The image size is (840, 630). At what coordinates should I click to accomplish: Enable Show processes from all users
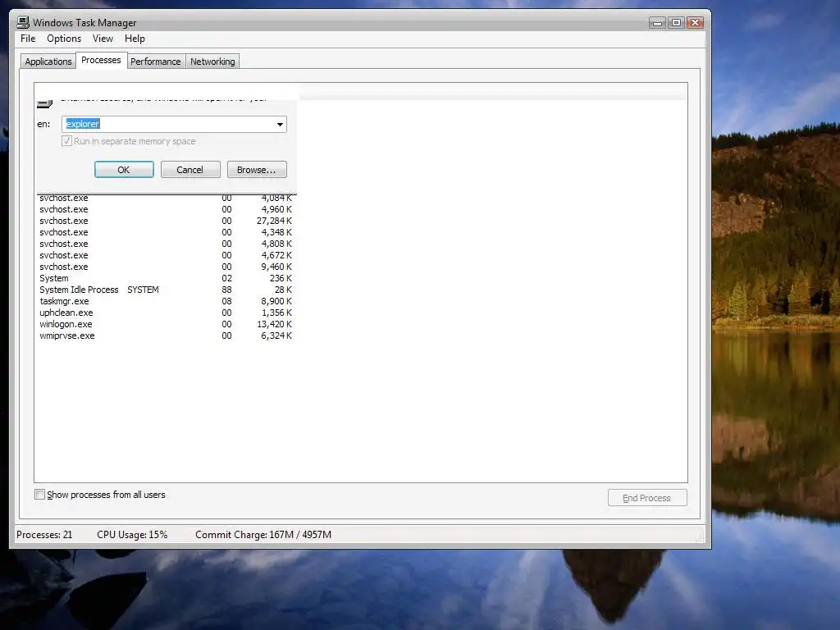click(39, 494)
